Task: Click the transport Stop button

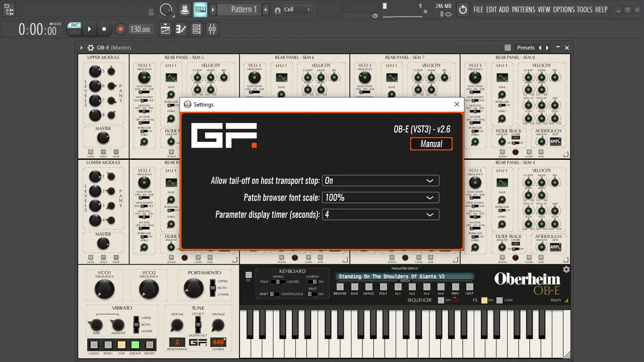Action: (x=104, y=29)
